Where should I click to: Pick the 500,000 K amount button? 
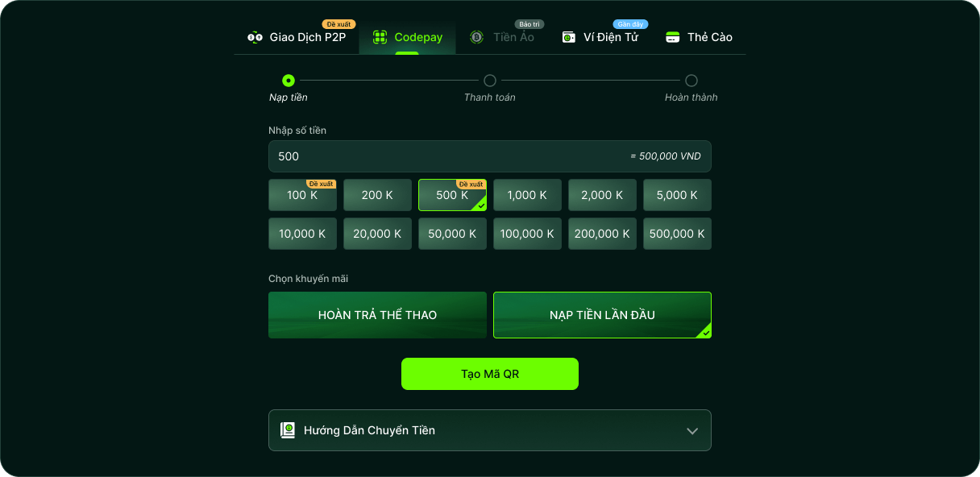coord(677,234)
